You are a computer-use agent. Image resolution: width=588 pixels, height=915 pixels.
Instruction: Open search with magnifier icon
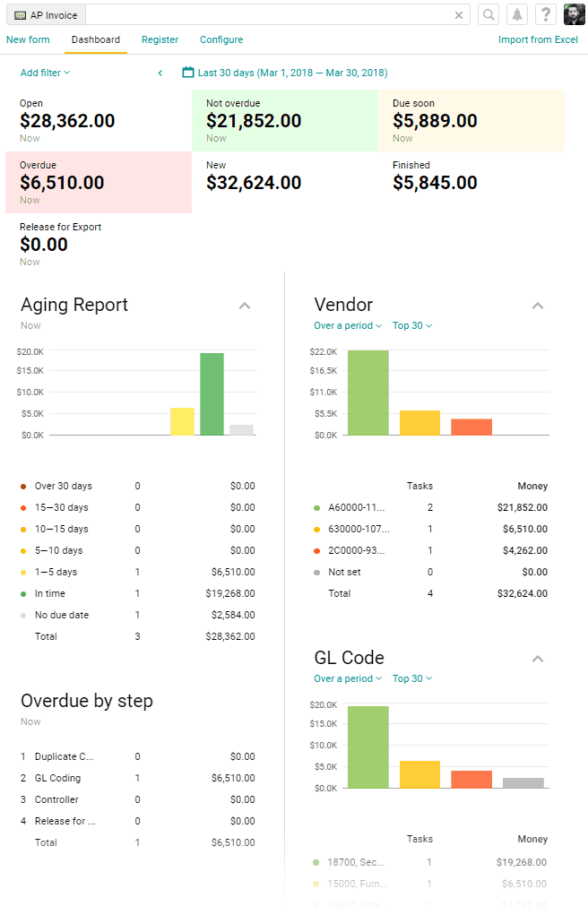click(x=489, y=14)
